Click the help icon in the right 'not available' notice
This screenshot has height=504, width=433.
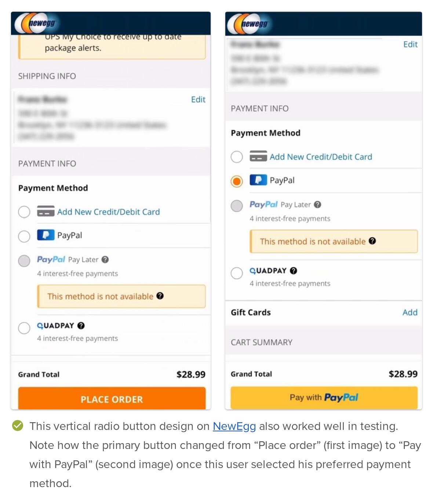[372, 241]
